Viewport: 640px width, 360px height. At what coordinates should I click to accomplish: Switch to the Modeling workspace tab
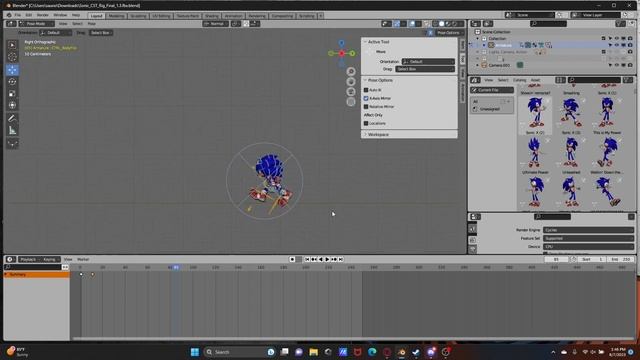tap(116, 16)
